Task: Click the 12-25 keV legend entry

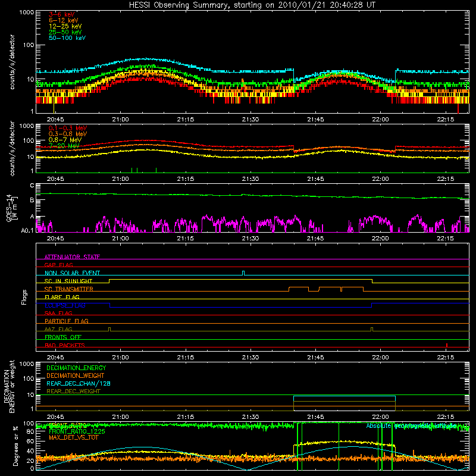Action: point(65,26)
